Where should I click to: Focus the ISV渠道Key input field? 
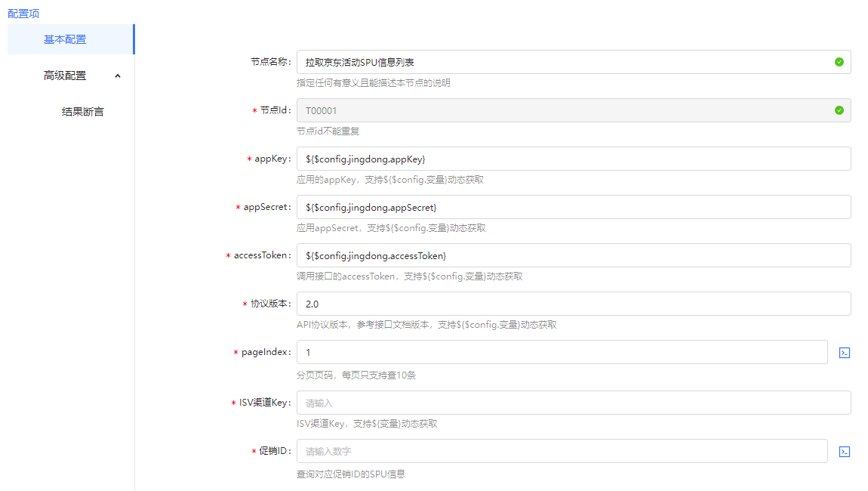(x=574, y=403)
